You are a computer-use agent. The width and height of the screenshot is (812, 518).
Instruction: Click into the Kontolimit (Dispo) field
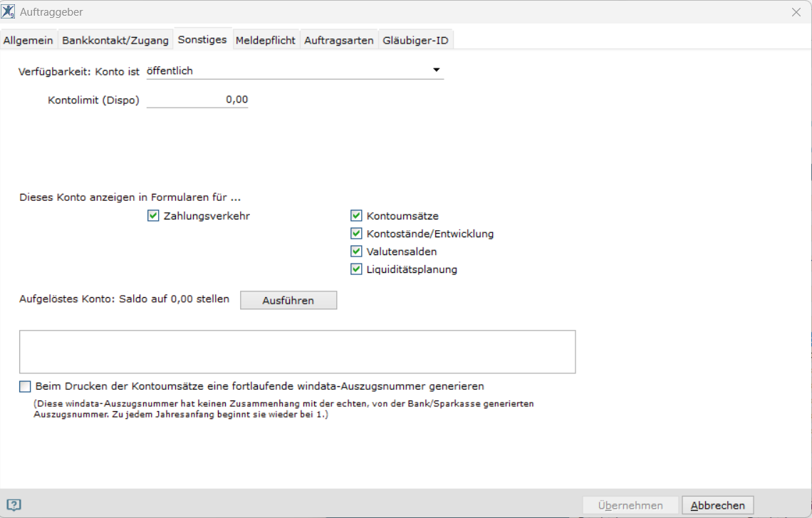click(197, 100)
